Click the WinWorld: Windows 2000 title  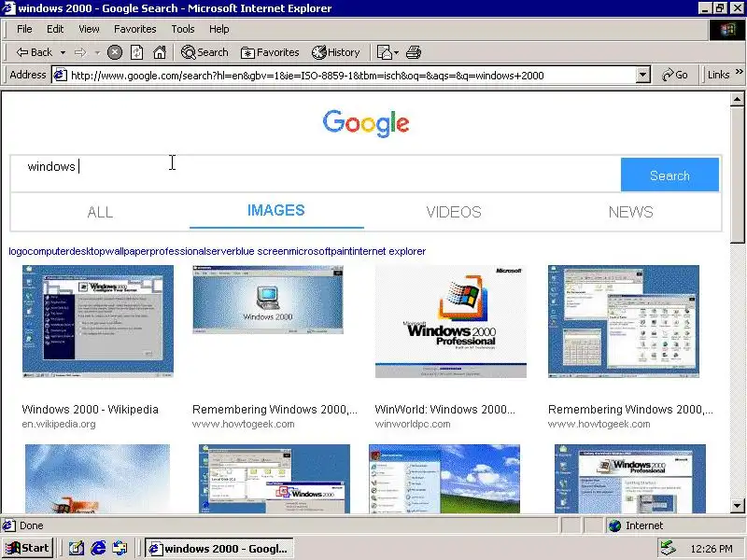pyautogui.click(x=445, y=409)
